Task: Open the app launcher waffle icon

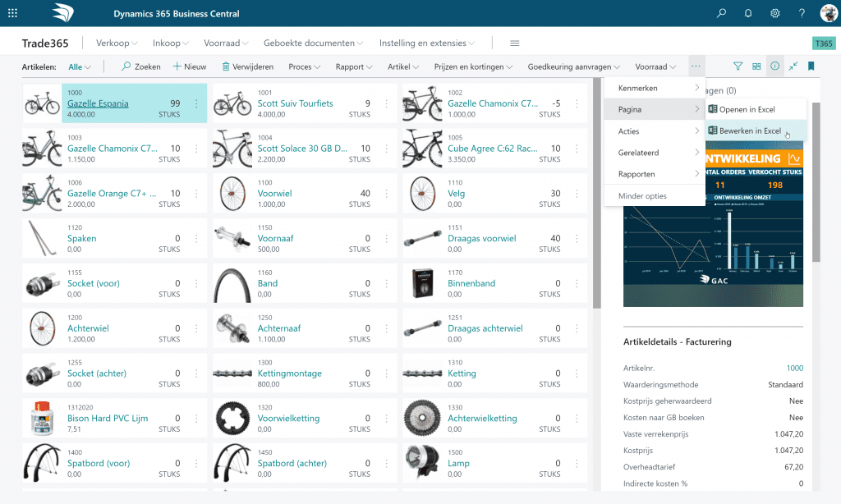Action: coord(12,13)
